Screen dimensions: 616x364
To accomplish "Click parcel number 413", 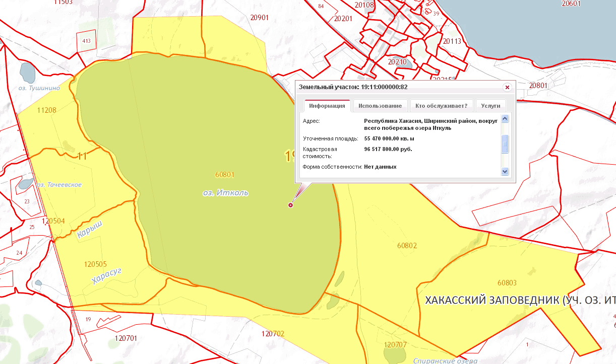I will tap(86, 41).
